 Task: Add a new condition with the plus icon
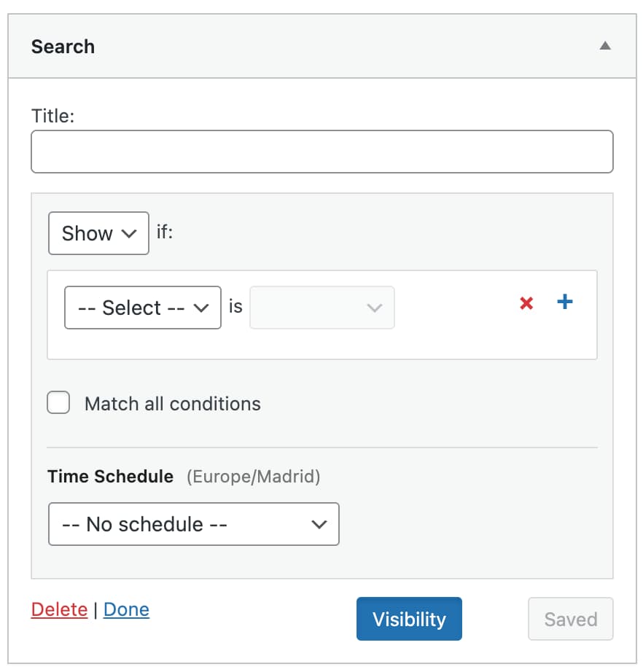click(x=565, y=302)
